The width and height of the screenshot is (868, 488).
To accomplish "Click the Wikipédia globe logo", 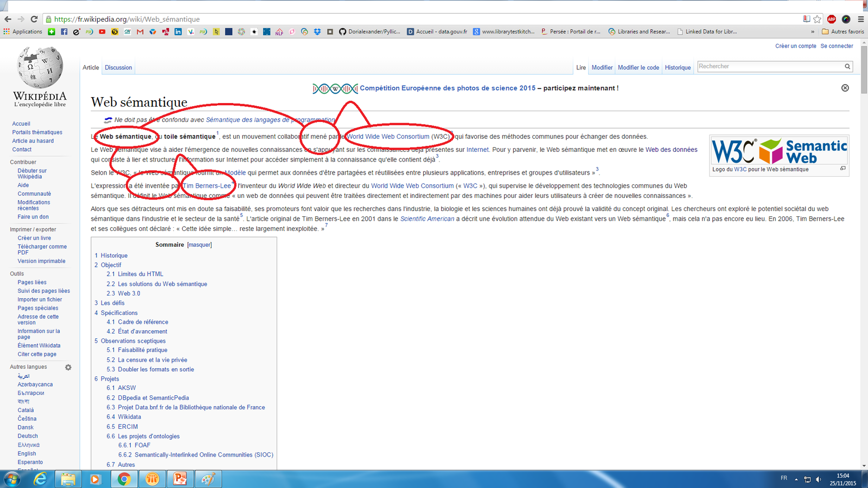I will click(40, 67).
